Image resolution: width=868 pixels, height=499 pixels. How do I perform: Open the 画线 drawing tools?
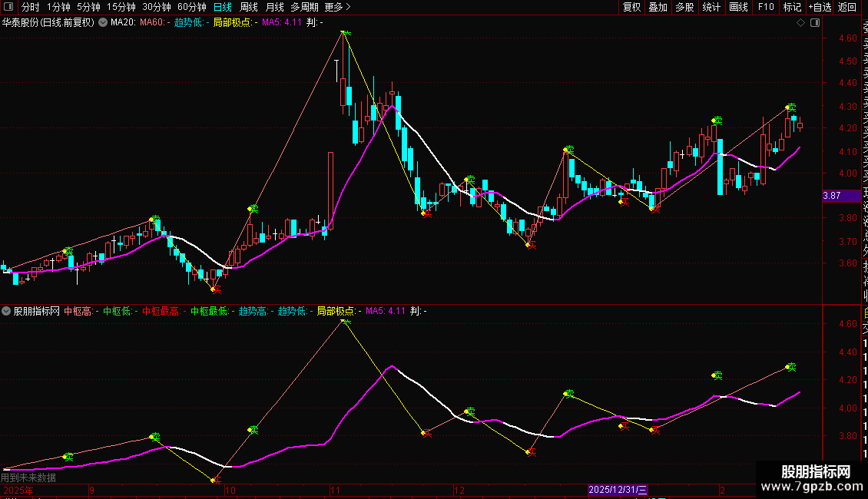[738, 7]
